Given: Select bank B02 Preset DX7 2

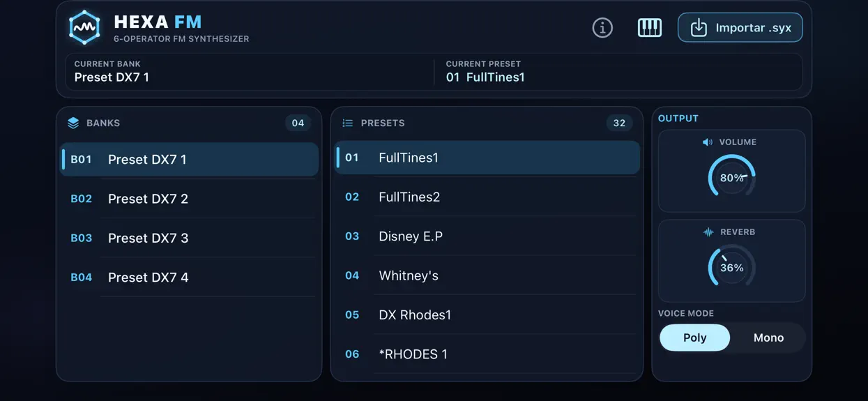Looking at the screenshot, I should click(x=189, y=199).
